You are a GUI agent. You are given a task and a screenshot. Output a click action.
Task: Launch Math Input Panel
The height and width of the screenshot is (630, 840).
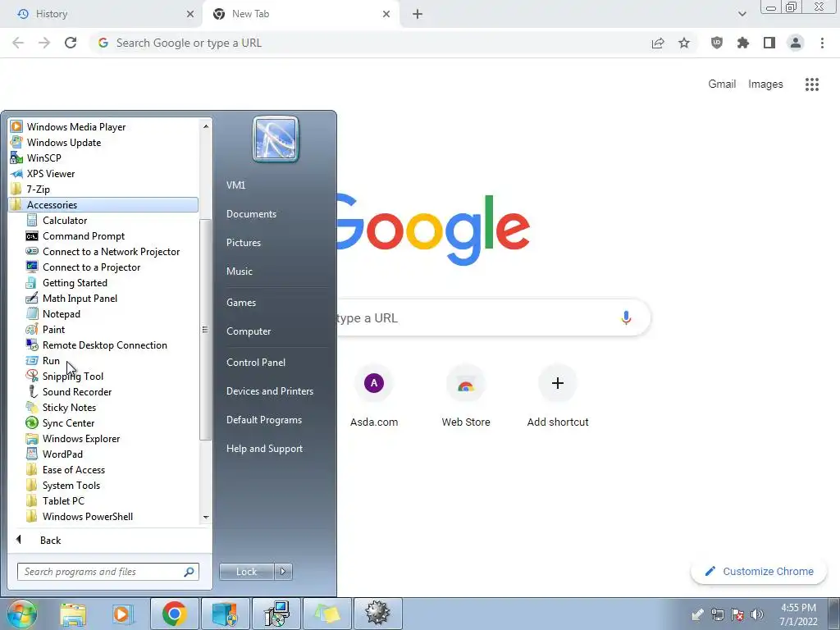80,298
